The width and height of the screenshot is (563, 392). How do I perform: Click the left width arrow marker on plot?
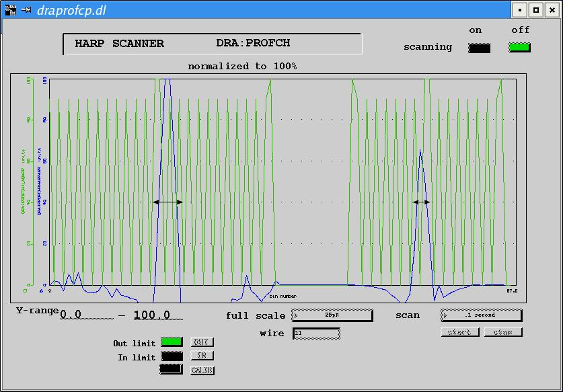(168, 202)
